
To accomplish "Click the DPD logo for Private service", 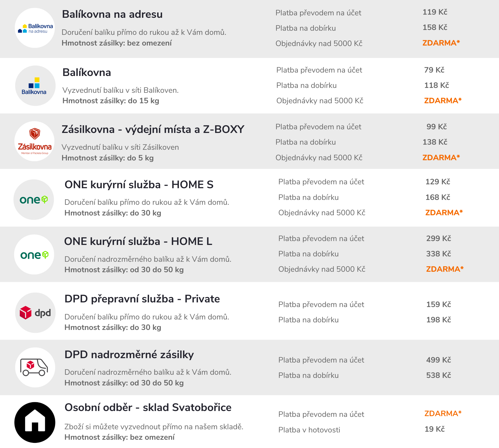I will 35,313.
